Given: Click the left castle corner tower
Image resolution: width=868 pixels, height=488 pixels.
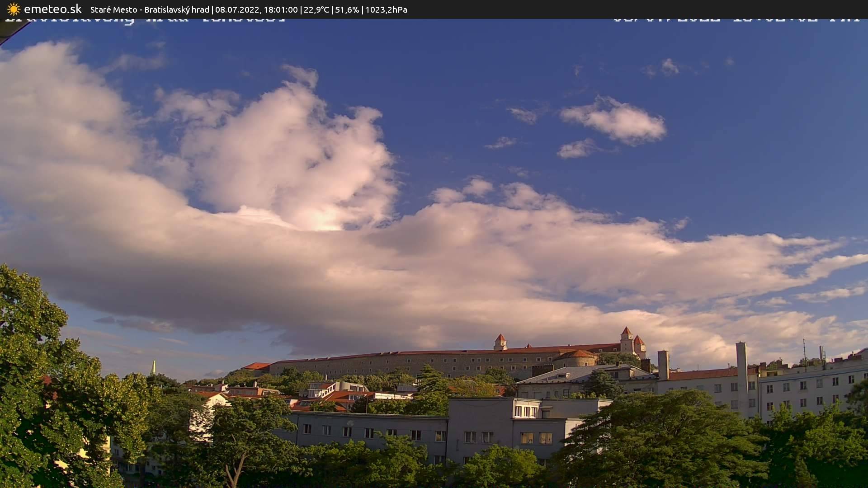Looking at the screenshot, I should click(x=500, y=342).
